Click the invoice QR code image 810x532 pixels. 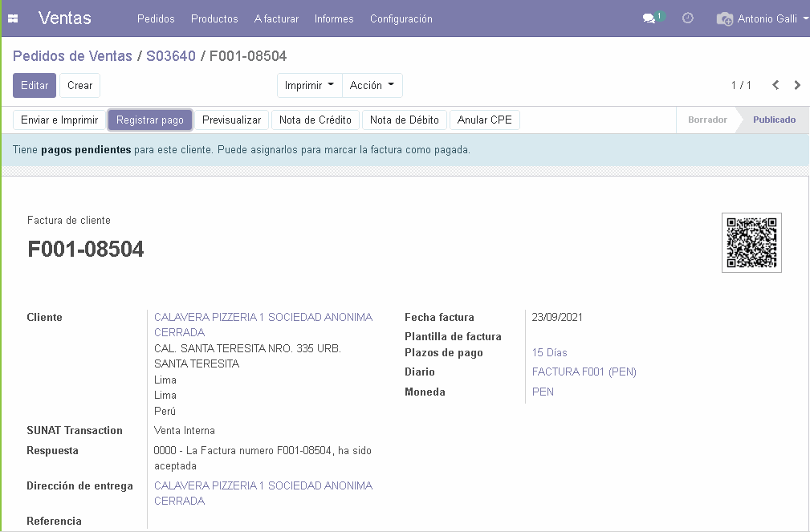pos(751,243)
